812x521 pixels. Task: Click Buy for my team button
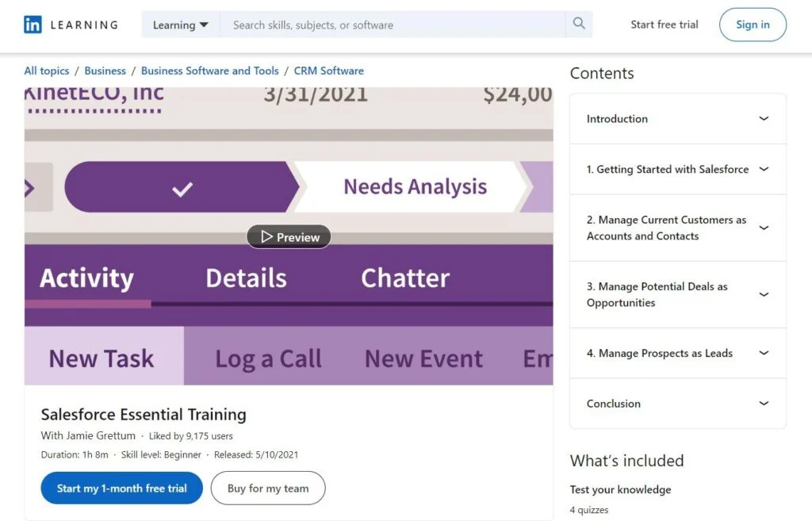point(268,488)
